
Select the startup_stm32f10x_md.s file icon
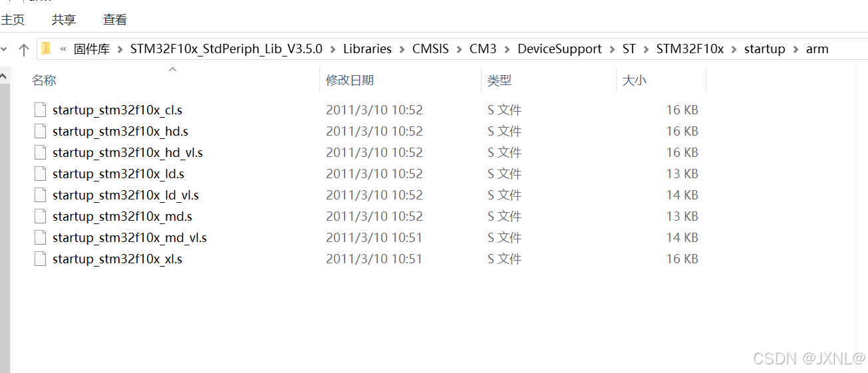[40, 216]
